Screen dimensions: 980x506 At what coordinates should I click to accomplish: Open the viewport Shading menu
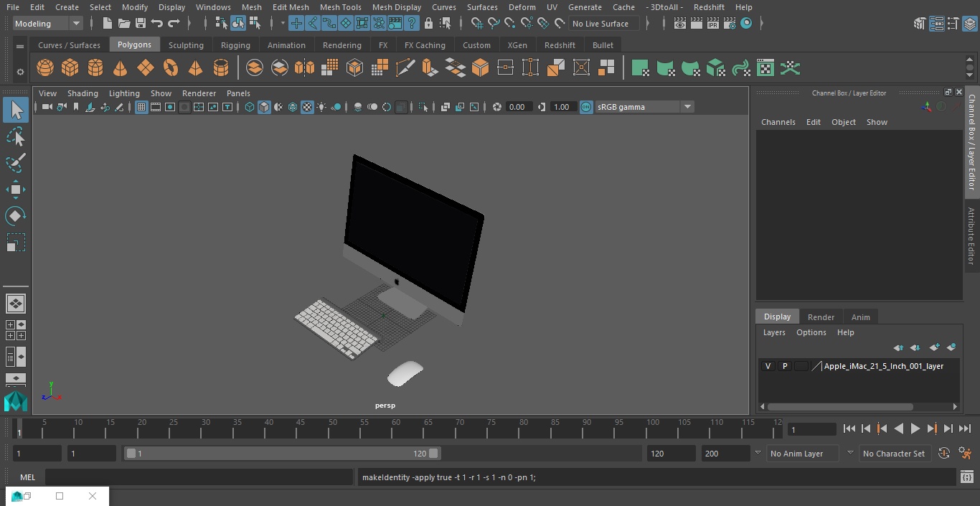click(x=83, y=93)
